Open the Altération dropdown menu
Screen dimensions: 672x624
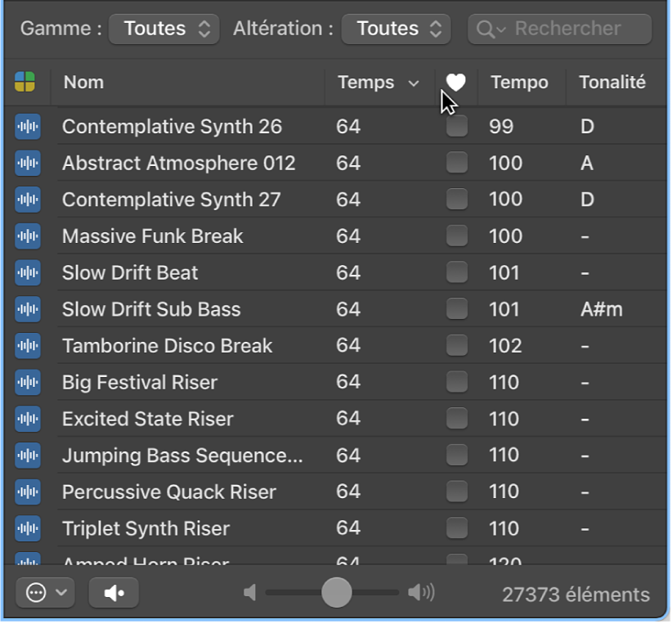point(396,29)
